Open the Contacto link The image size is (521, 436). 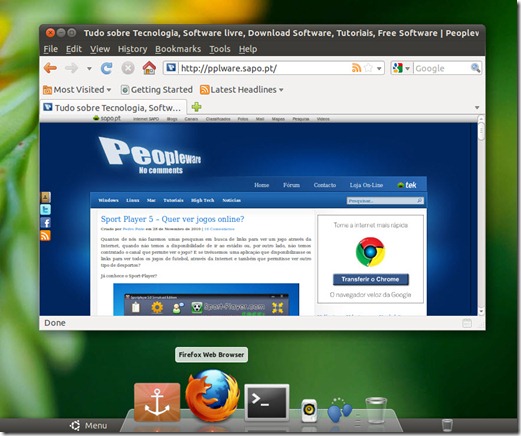point(325,185)
